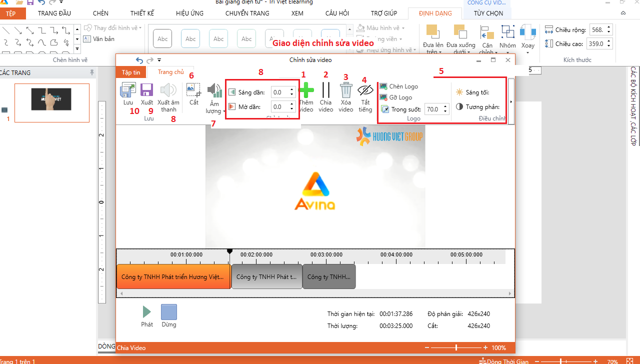
Task: Click the Phát play button
Action: (146, 312)
